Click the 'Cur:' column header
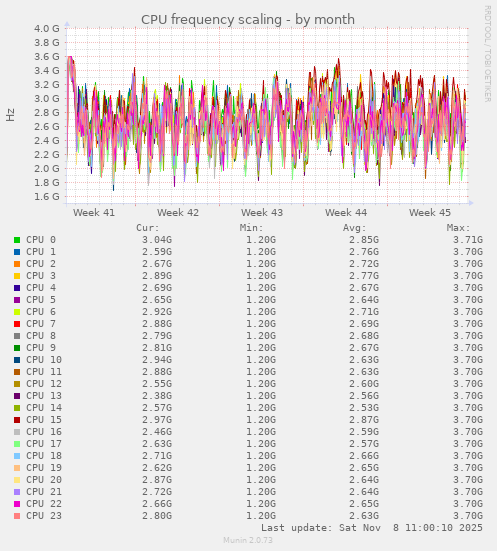 tap(148, 228)
